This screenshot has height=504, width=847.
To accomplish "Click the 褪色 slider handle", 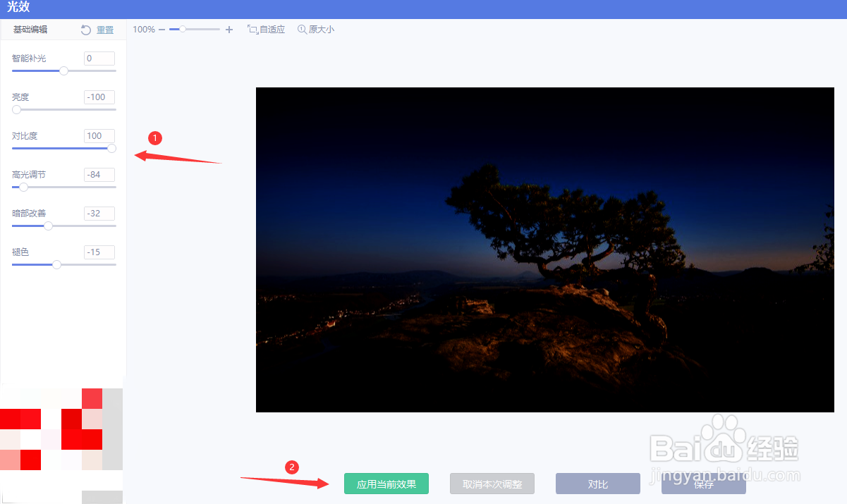I will point(56,264).
